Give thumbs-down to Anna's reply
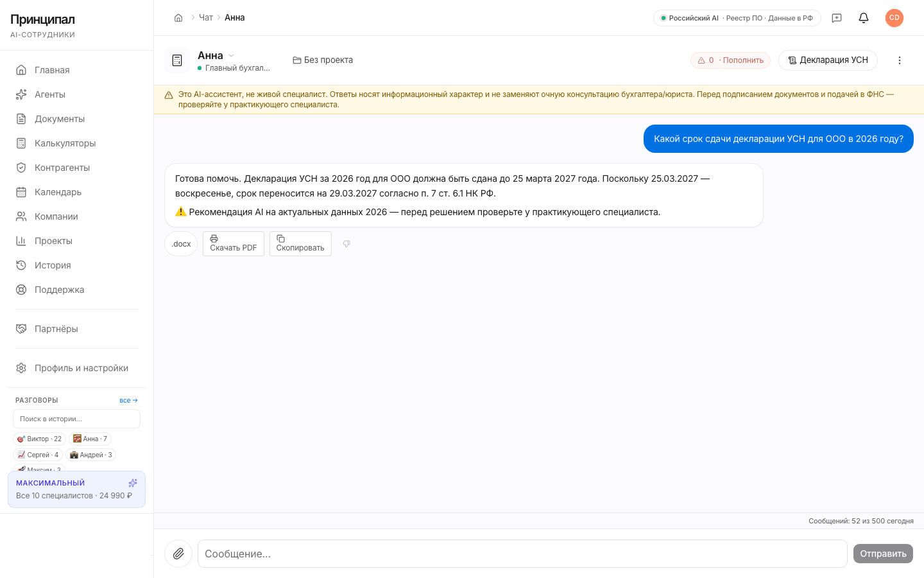This screenshot has width=924, height=578. 346,244
